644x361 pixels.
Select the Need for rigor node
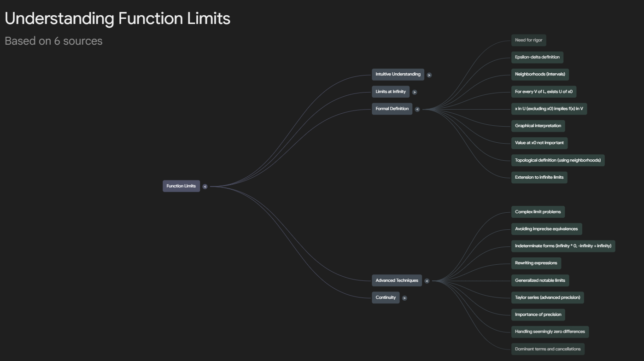(529, 40)
